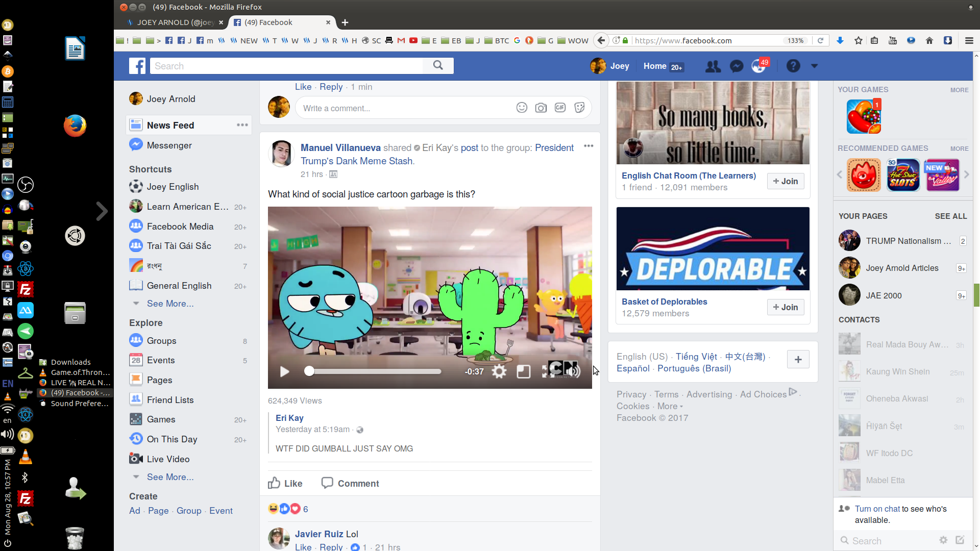View the 49 notifications via the globe icon
Viewport: 980px width, 551px height.
pyautogui.click(x=759, y=66)
